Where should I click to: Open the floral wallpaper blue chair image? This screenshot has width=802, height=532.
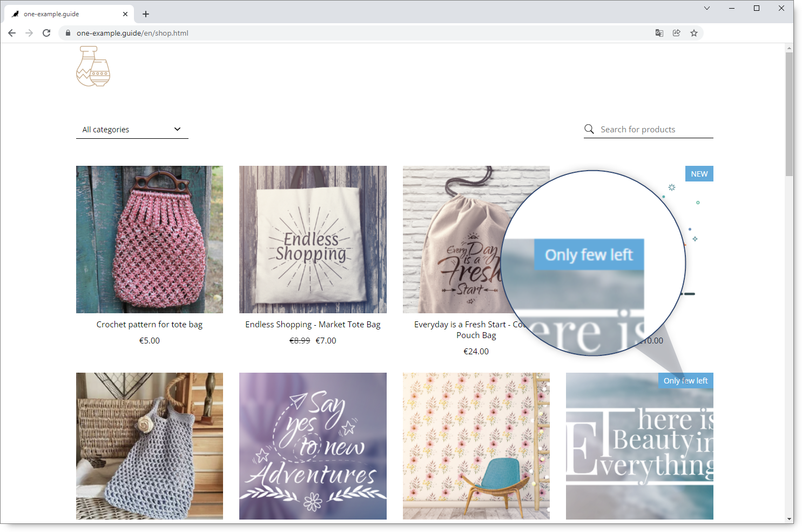coord(476,446)
